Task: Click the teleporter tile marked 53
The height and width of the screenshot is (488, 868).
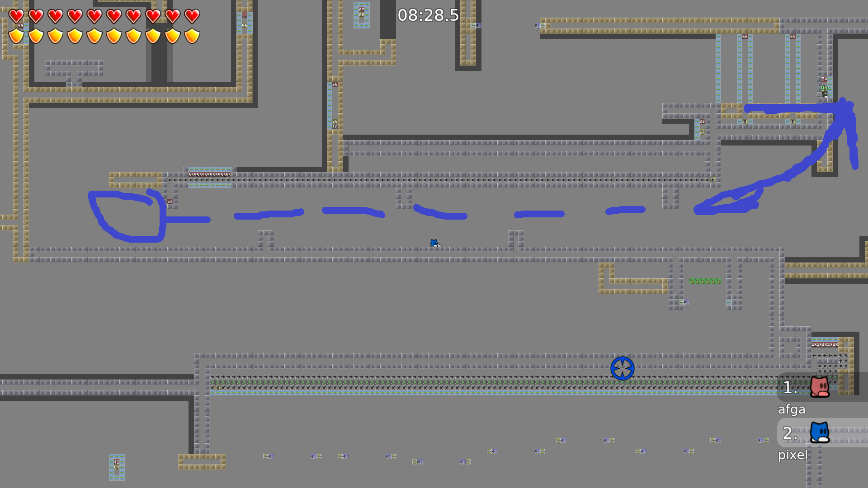Action: (x=170, y=202)
